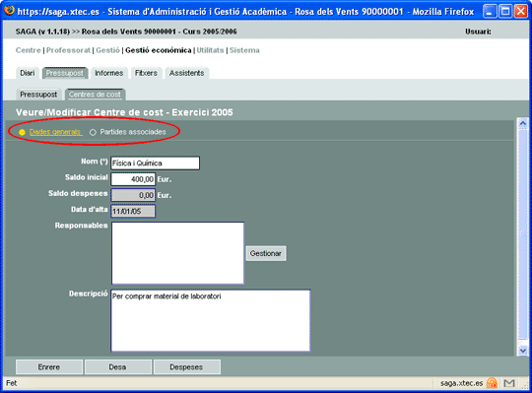Minimize the Firefox window
The image size is (532, 393).
pyautogui.click(x=490, y=11)
